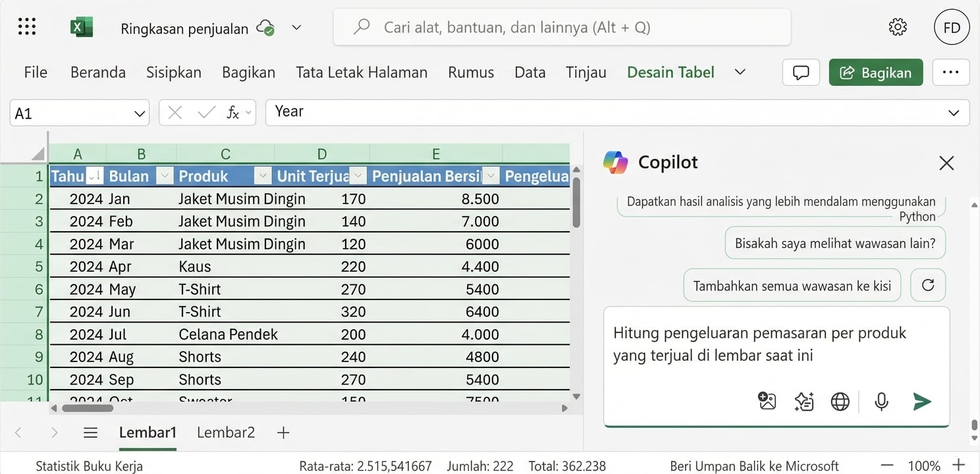Click the microphone icon in the Copilot pane
The image size is (980, 474).
882,401
